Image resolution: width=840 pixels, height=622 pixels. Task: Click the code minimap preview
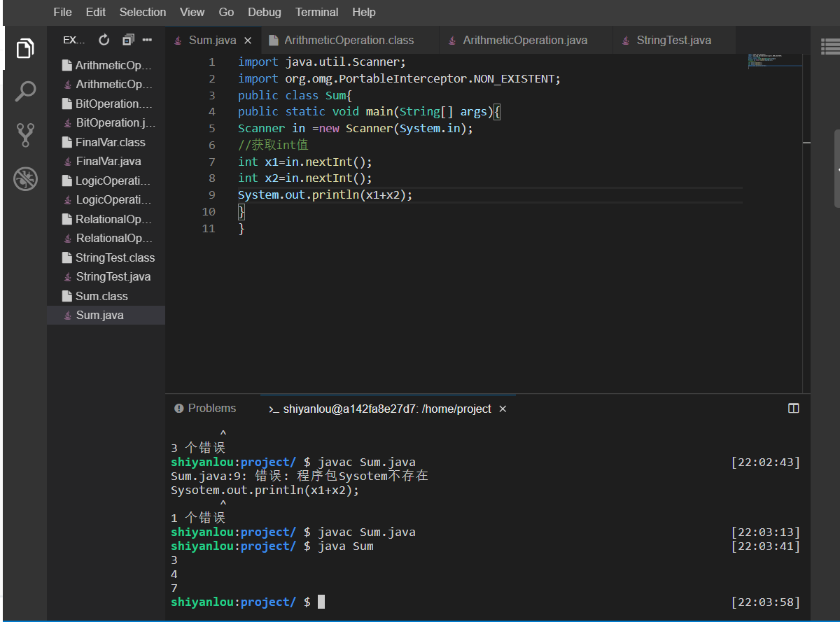[x=774, y=61]
